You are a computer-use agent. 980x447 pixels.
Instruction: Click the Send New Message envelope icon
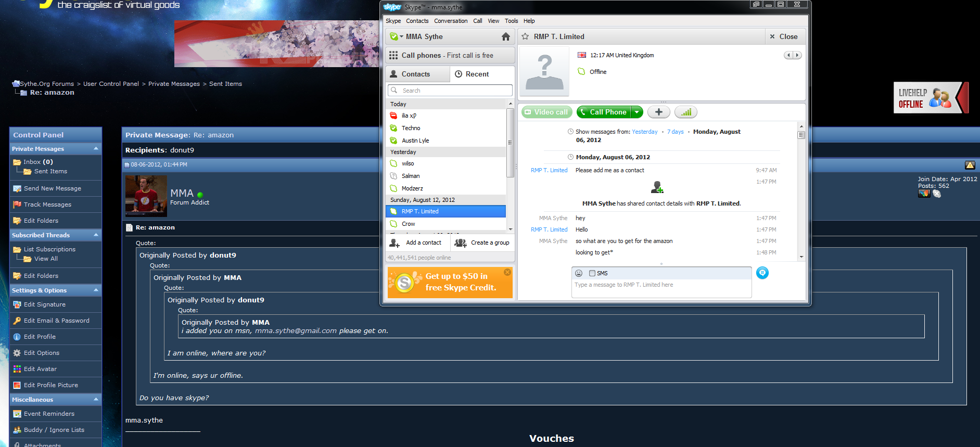pyautogui.click(x=17, y=188)
